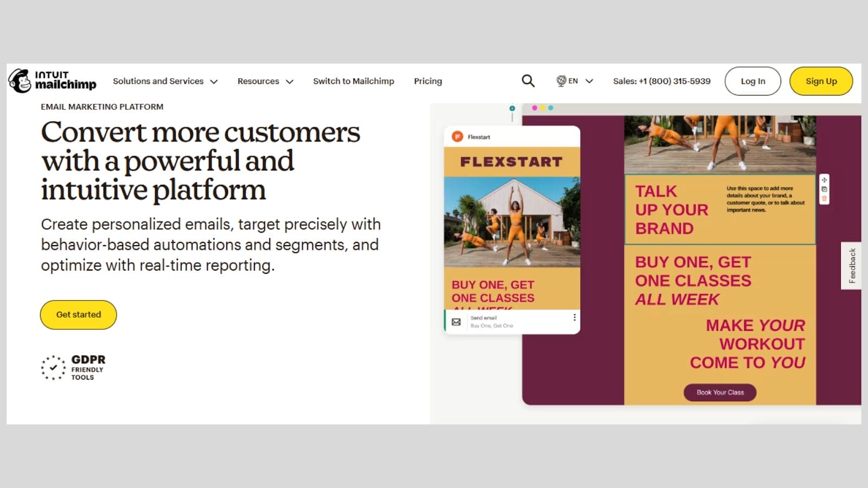Expand the Resources menu

tap(265, 81)
